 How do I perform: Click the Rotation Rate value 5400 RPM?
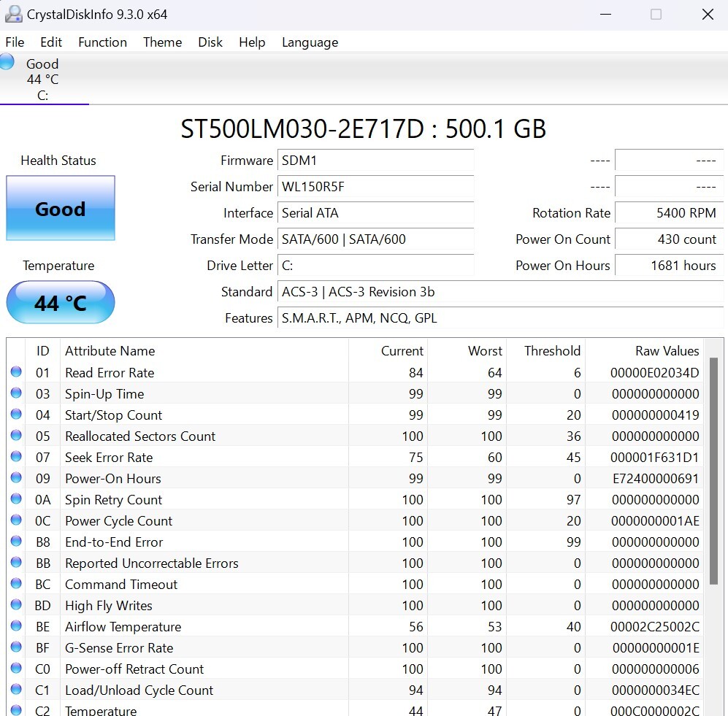point(669,213)
